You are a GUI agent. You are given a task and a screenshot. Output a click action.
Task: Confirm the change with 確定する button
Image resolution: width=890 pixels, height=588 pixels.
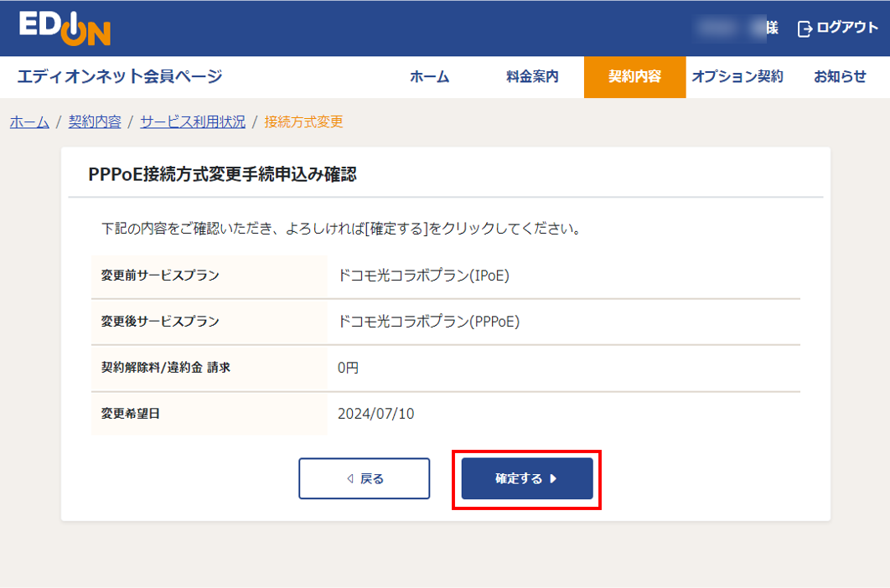[527, 479]
